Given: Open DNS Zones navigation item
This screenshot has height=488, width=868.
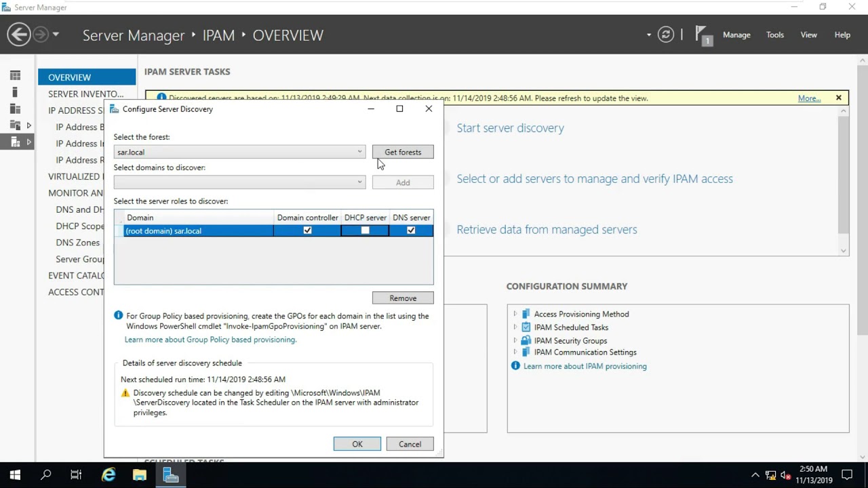Looking at the screenshot, I should 77,242.
